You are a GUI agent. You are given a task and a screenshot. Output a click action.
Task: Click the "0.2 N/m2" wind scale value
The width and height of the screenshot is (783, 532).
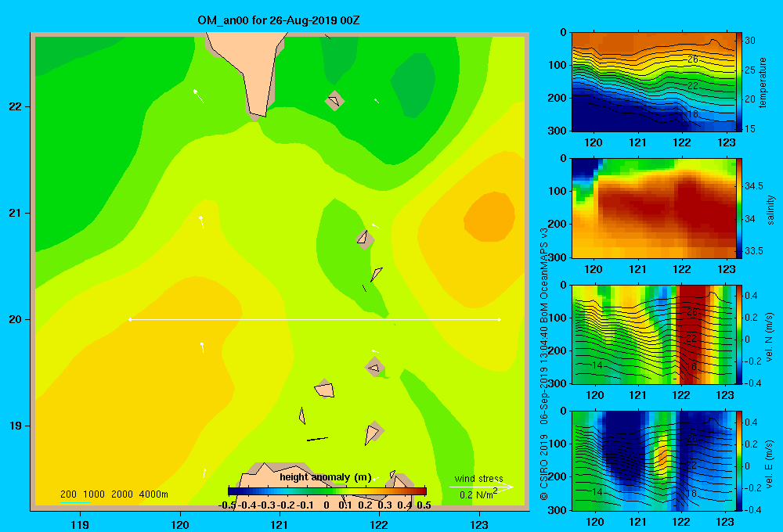point(478,494)
